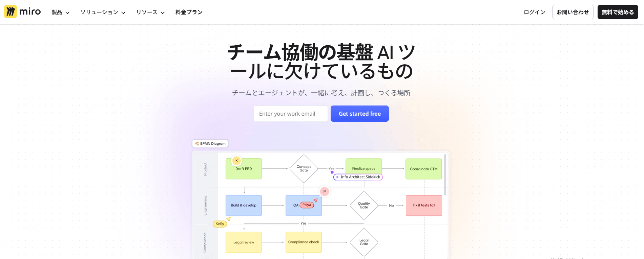Click the diagram's vertical scrollbar

pyautogui.click(x=445, y=174)
